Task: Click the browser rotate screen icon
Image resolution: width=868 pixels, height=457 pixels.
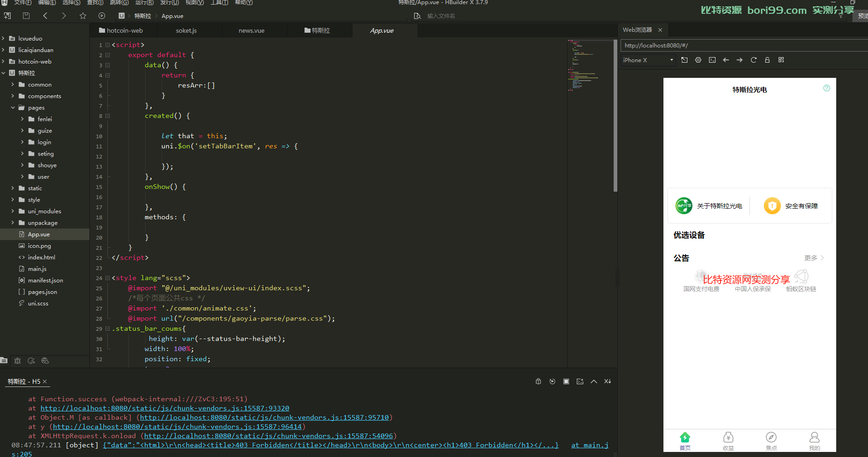Action: [685, 60]
